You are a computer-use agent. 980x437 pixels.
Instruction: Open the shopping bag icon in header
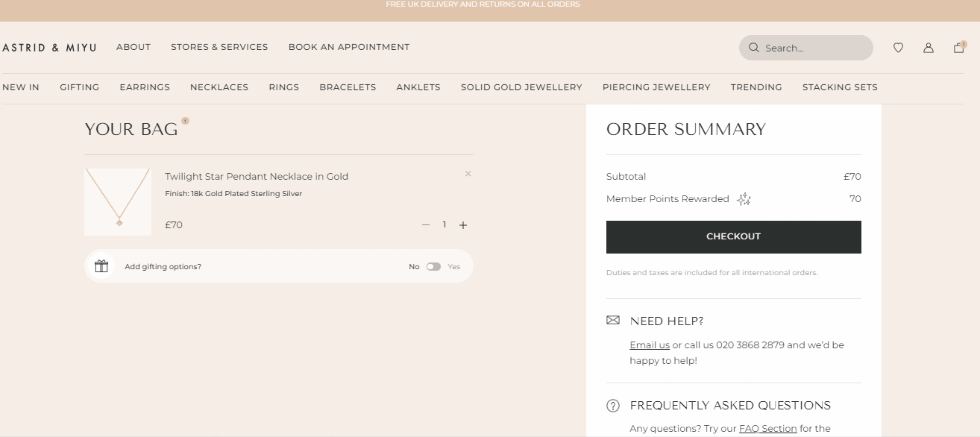[x=959, y=47]
